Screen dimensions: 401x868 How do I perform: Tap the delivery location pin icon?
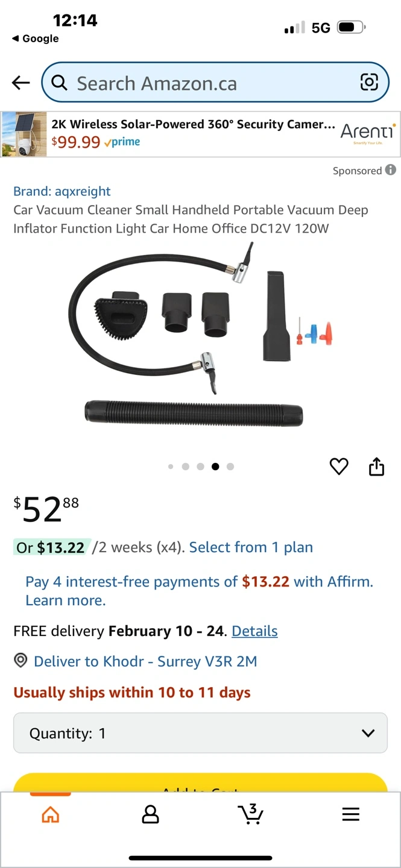pyautogui.click(x=21, y=661)
